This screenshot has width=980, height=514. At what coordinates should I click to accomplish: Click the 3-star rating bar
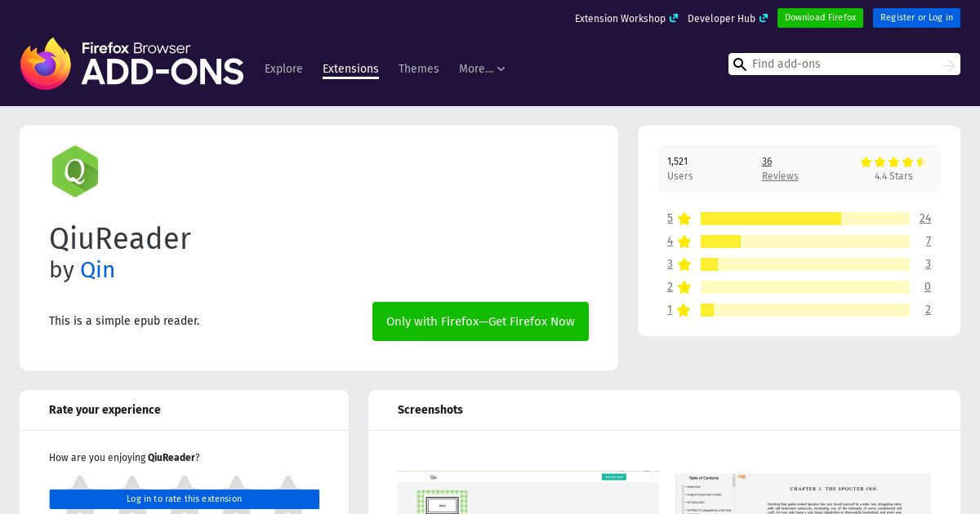point(804,264)
